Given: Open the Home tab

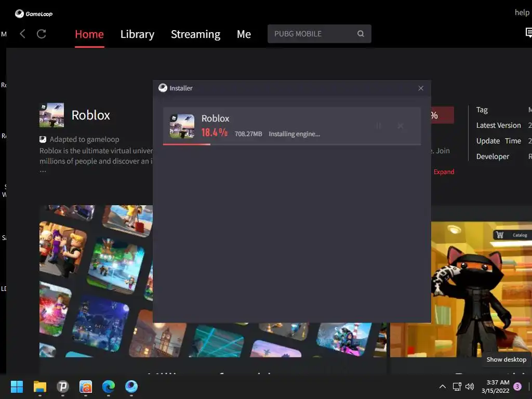Looking at the screenshot, I should [89, 34].
